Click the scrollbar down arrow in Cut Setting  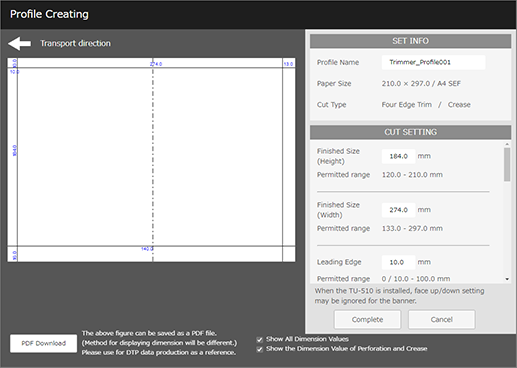pos(507,279)
